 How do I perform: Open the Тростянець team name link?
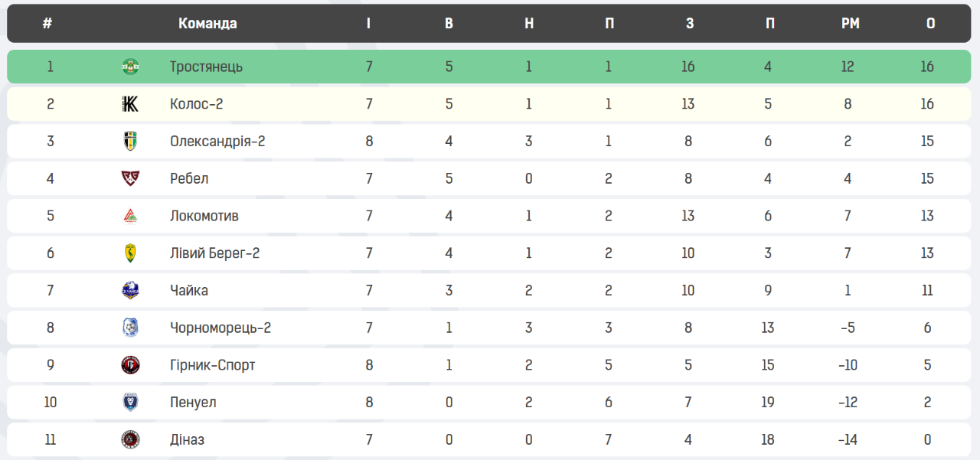pos(206,67)
